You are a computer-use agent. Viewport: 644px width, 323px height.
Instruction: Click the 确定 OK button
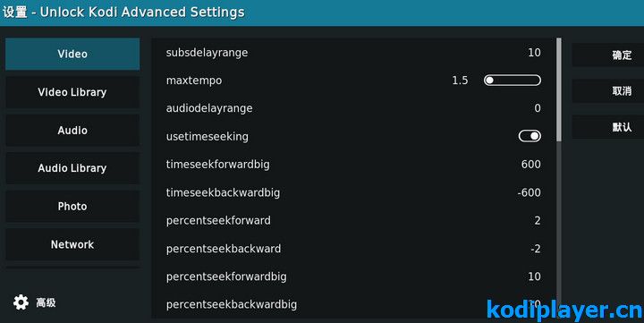click(x=608, y=55)
